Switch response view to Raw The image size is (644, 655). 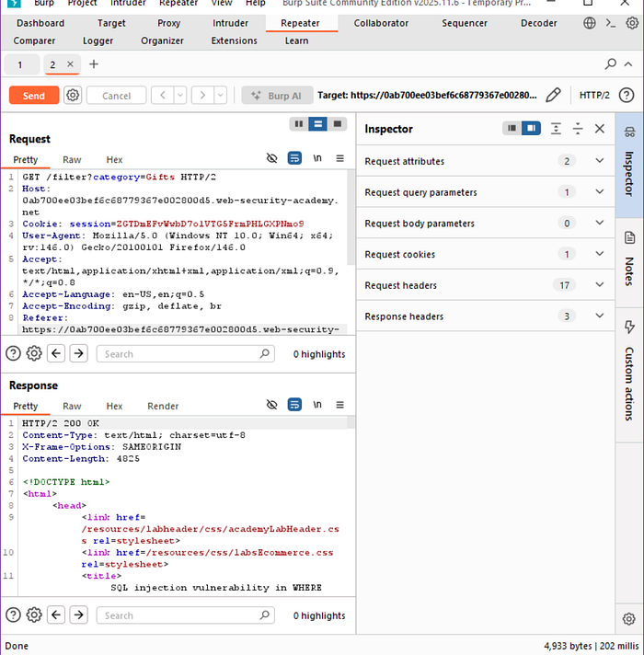[x=72, y=406]
